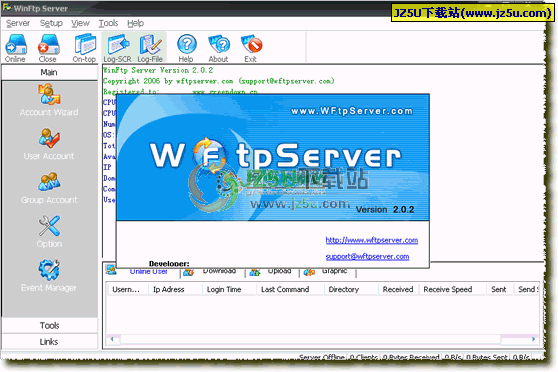
Task: Open the http://www.wftpserver.com link
Action: click(372, 240)
